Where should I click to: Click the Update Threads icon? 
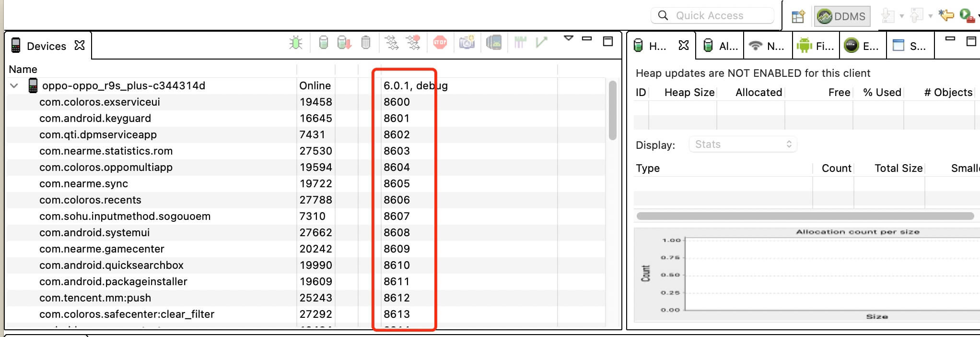[x=392, y=43]
